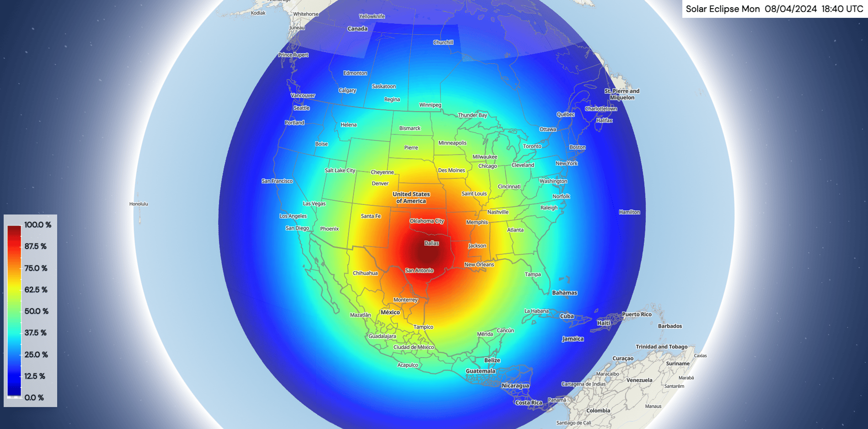Click the Hamilton label near Bermuda

coord(629,212)
